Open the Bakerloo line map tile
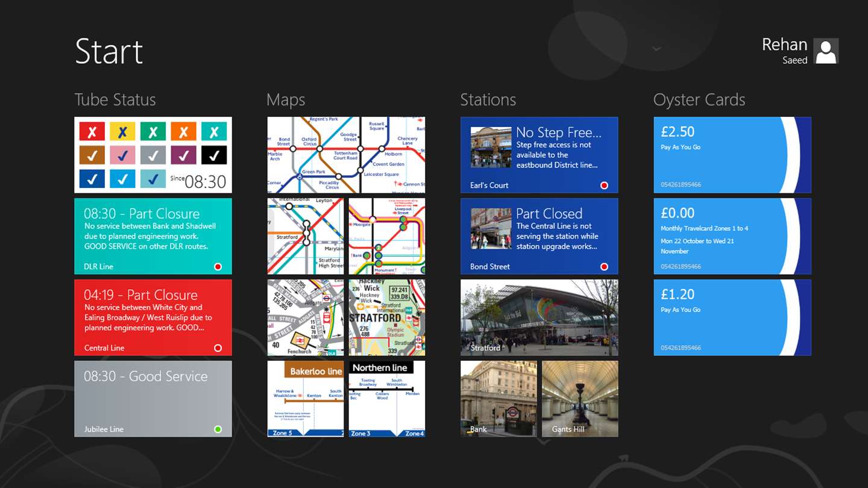 click(306, 399)
